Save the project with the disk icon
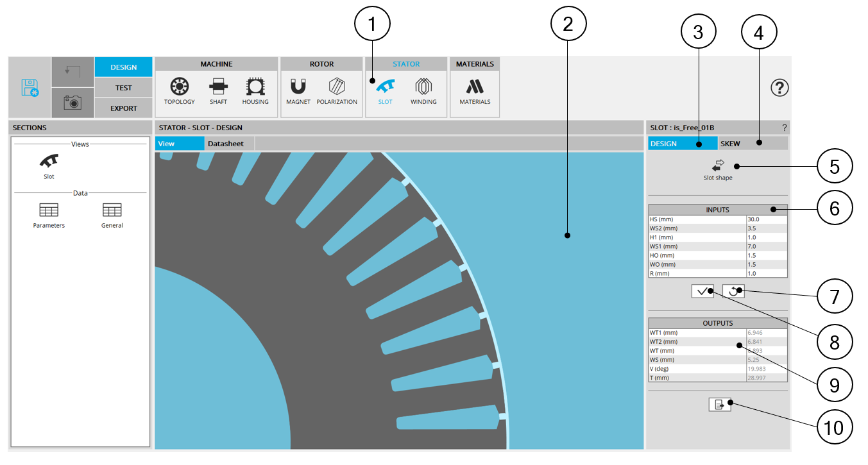The width and height of the screenshot is (868, 465). click(x=30, y=88)
